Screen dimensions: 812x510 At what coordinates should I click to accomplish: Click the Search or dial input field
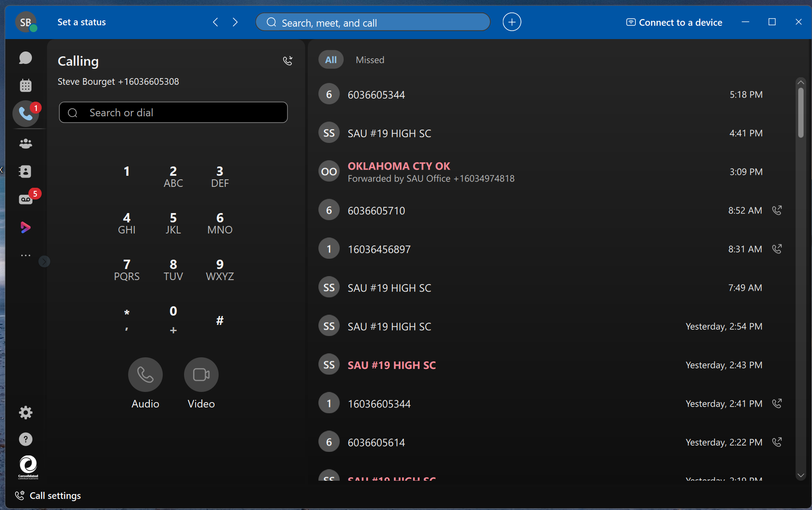pyautogui.click(x=173, y=113)
